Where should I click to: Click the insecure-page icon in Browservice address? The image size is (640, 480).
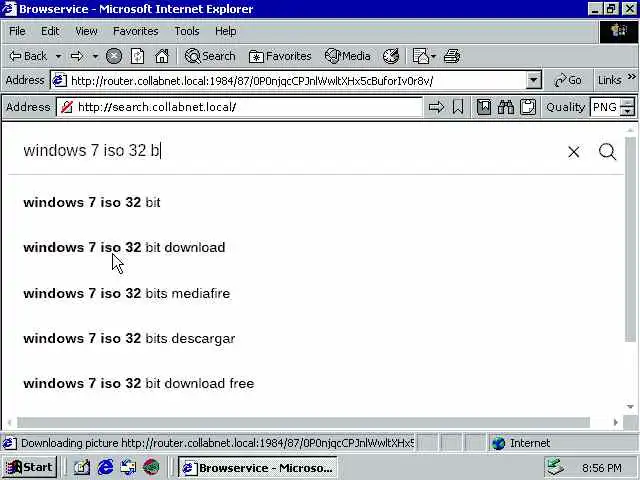click(66, 107)
